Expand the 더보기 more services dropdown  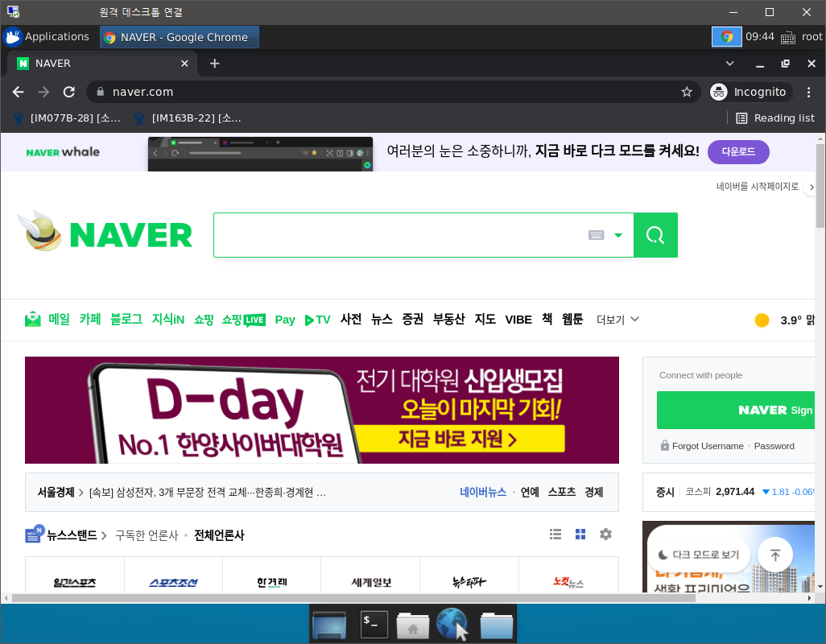click(x=617, y=320)
